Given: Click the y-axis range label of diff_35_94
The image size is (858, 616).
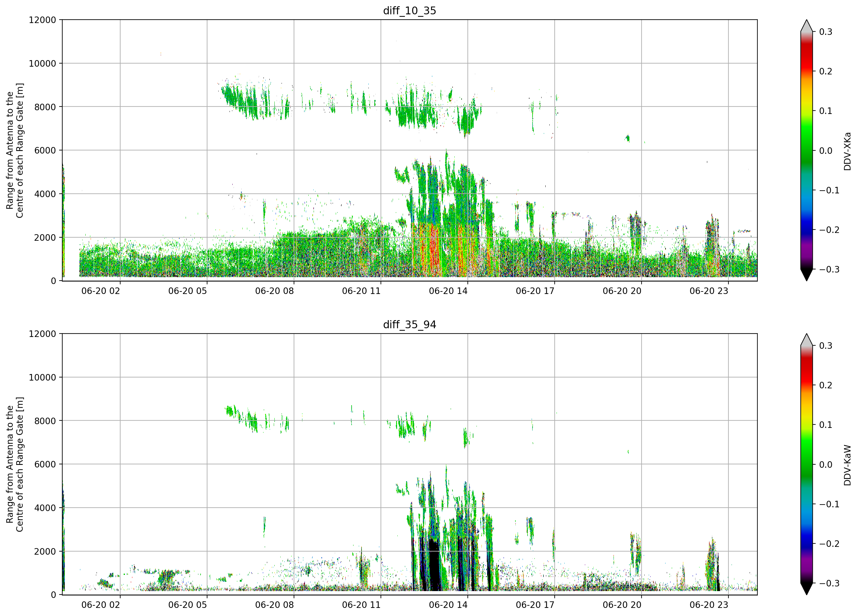Looking at the screenshot, I should pyautogui.click(x=15, y=464).
